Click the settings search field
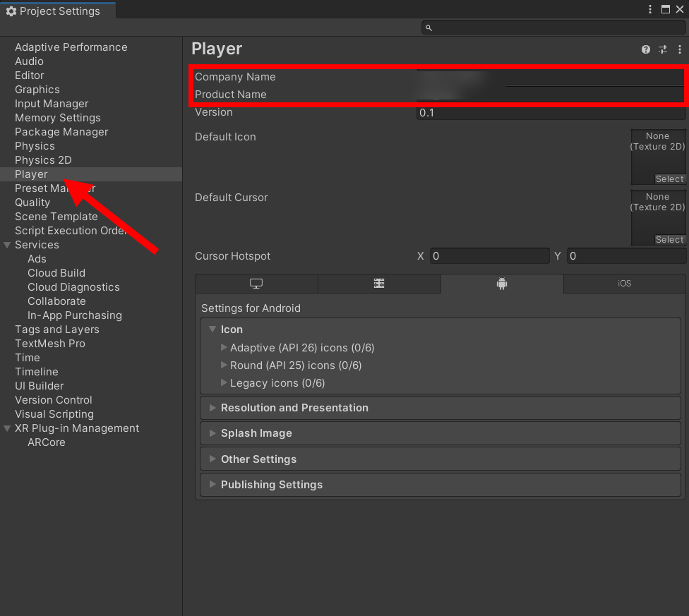Screen dimensions: 689x616 click(x=553, y=28)
